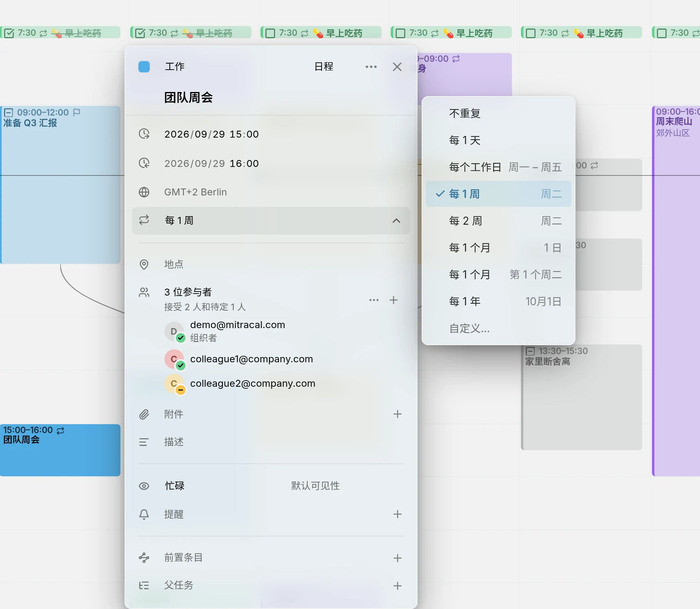The height and width of the screenshot is (609, 700).
Task: Open the 默认可见性 visibility dropdown
Action: 315,486
